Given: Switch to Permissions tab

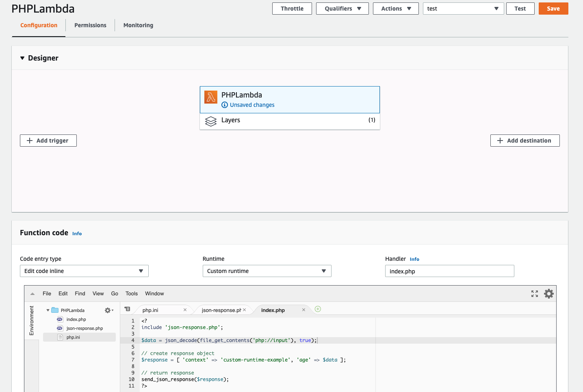Looking at the screenshot, I should (x=90, y=25).
